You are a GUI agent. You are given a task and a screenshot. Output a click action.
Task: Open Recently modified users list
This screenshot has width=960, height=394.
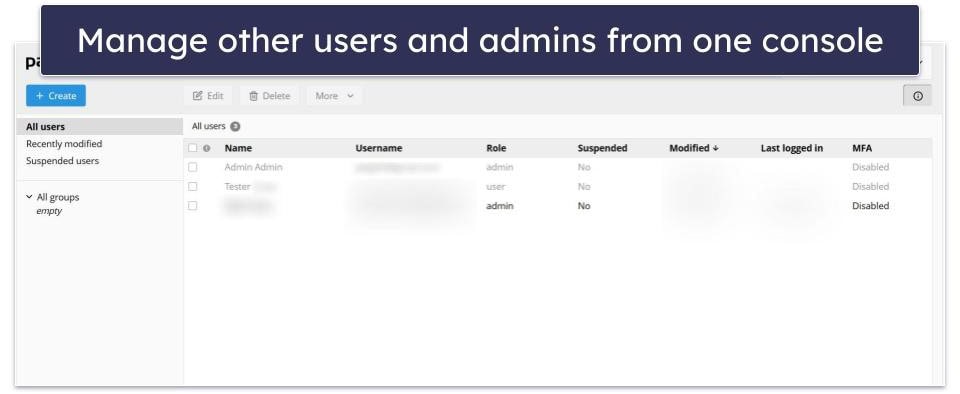click(x=64, y=144)
